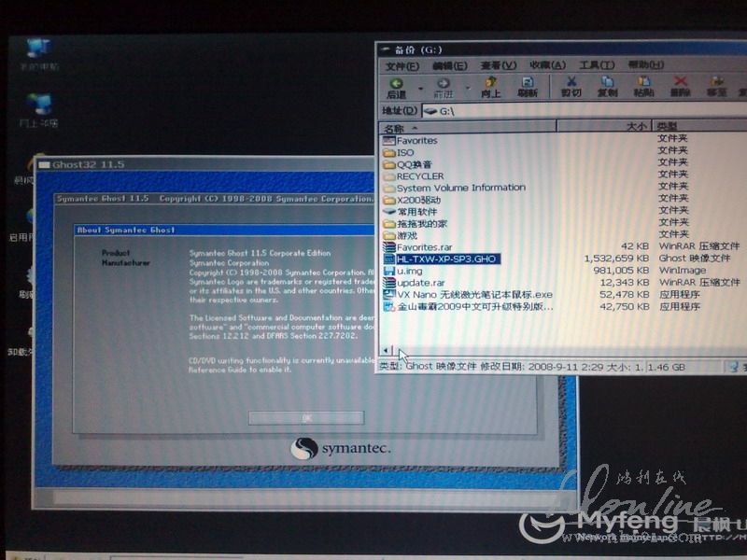Image resolution: width=747 pixels, height=560 pixels.
Task: Sort by the 大小 column header
Action: tap(604, 126)
